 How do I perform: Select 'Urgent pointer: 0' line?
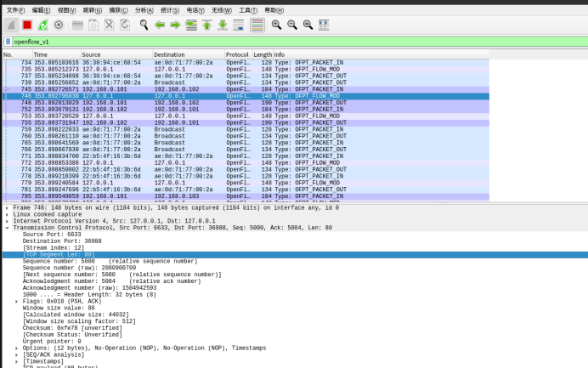tap(52, 342)
